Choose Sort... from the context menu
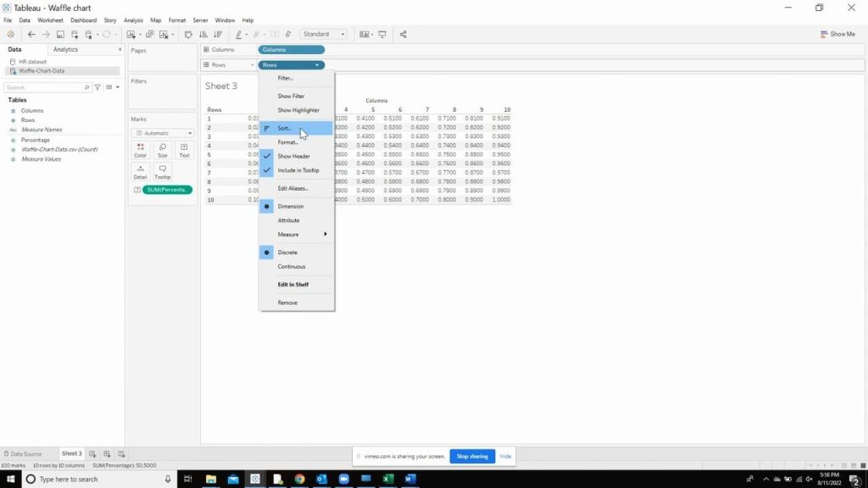Image resolution: width=868 pixels, height=488 pixels. [285, 128]
